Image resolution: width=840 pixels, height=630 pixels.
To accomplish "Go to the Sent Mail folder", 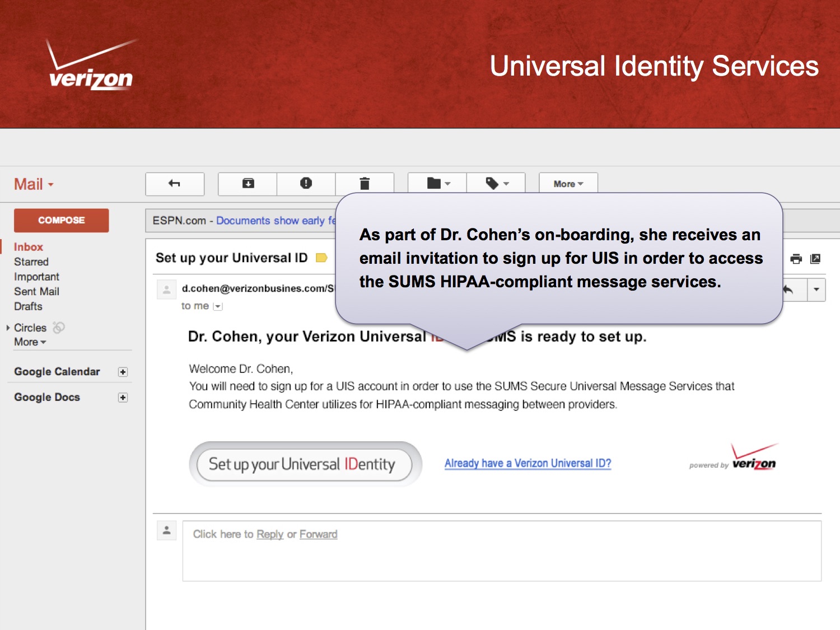I will pyautogui.click(x=36, y=291).
